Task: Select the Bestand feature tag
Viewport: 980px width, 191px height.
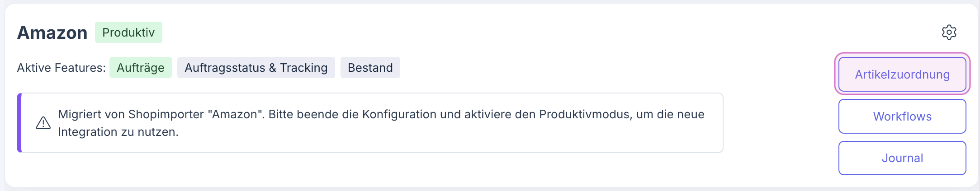Action: click(370, 68)
